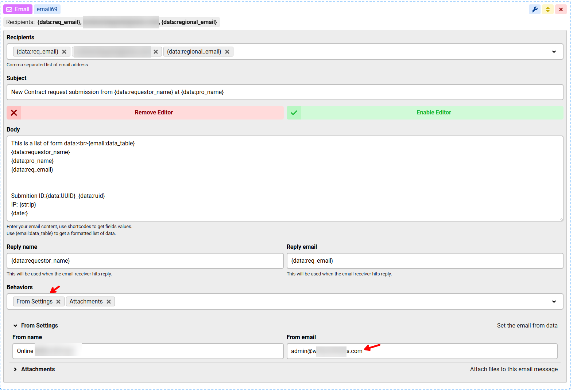
Task: Click the Attachments behavior tag text
Action: tap(86, 302)
